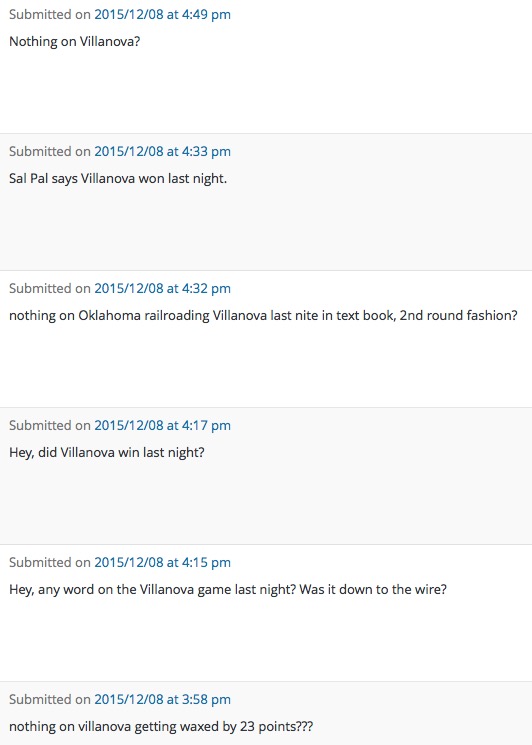This screenshot has width=532, height=745.
Task: Visit the 2015/12/08 at 4:15 pm comment link
Action: tap(162, 562)
